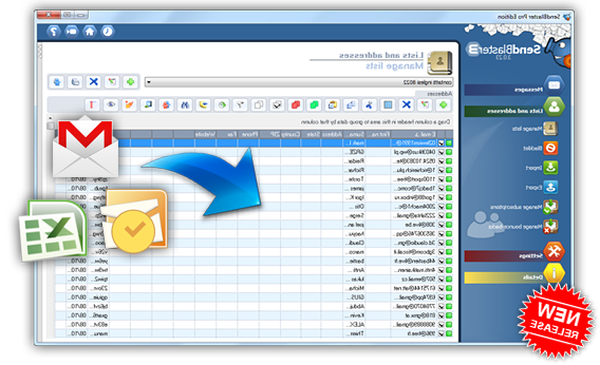Click the blue square select-all icon
The height and width of the screenshot is (365, 600).
pos(388,104)
